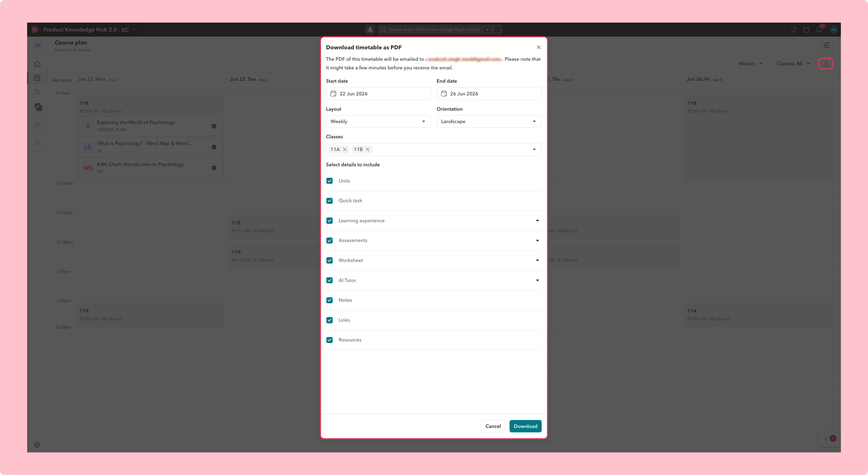
Task: Open the Start date field
Action: tap(378, 93)
